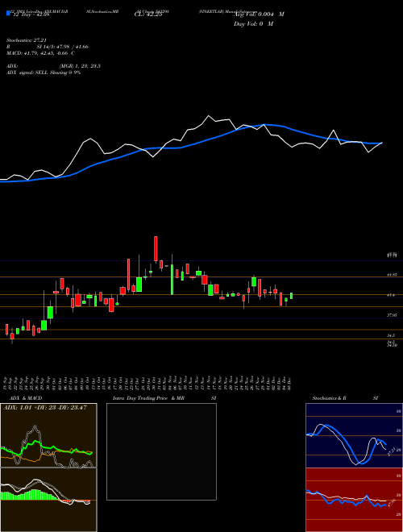Click the 'ADX: 1.01 +DY: 23 -DY: 23.47' header

coord(45,407)
